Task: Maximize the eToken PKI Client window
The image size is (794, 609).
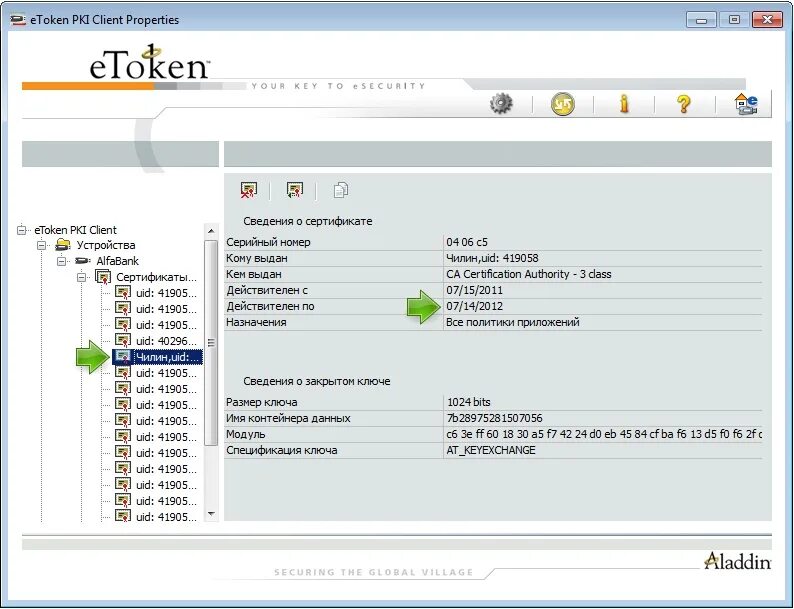Action: coord(734,20)
